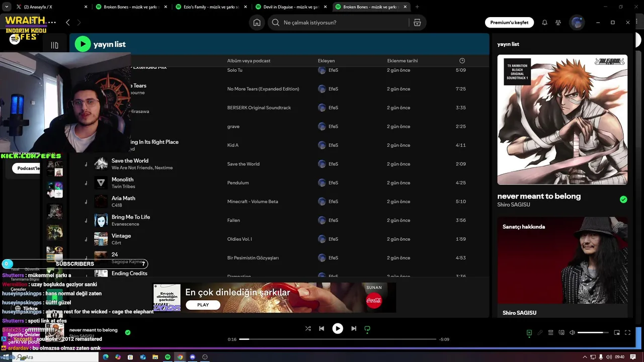Screen dimensions: 644x362
Task: Toggle liked checkmark beside never meant to belong title
Action: (623, 200)
